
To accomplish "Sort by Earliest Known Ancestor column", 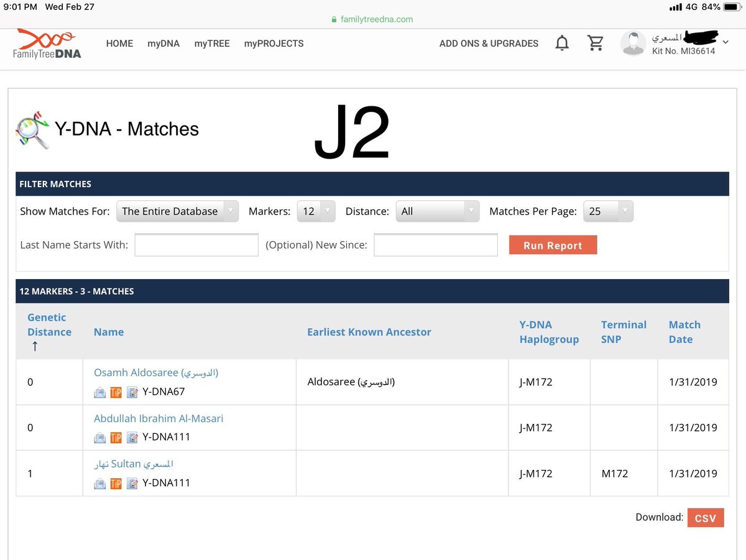I will point(369,332).
